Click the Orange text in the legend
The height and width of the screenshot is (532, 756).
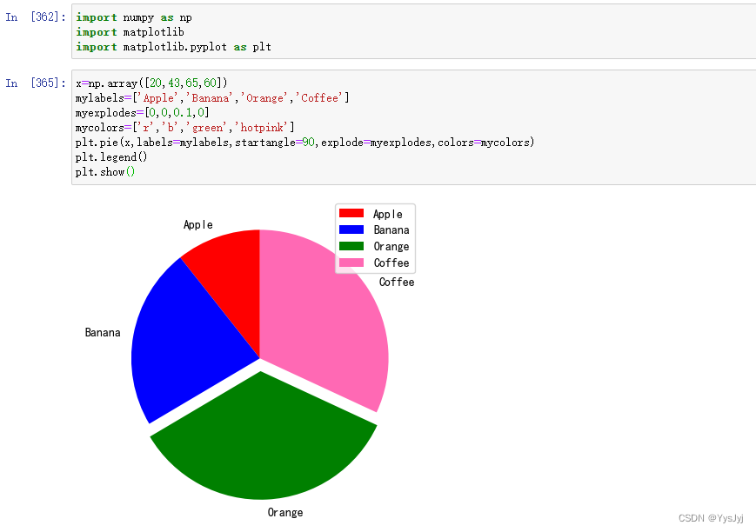point(391,246)
